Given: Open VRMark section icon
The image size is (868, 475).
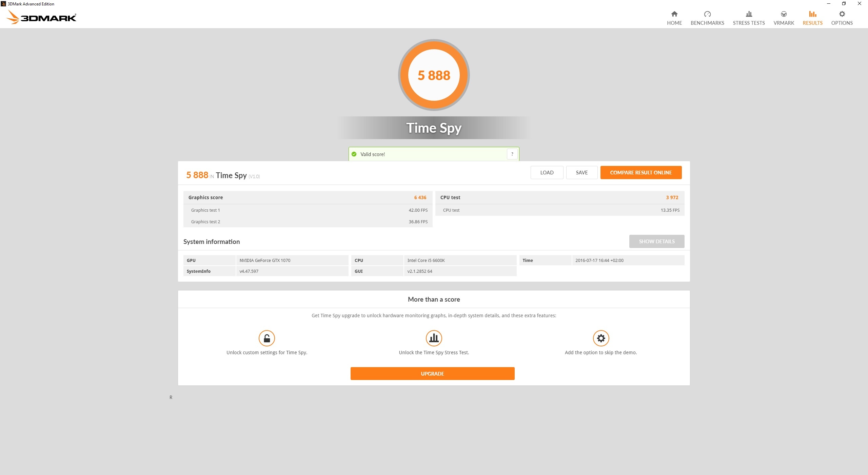Looking at the screenshot, I should click(783, 14).
